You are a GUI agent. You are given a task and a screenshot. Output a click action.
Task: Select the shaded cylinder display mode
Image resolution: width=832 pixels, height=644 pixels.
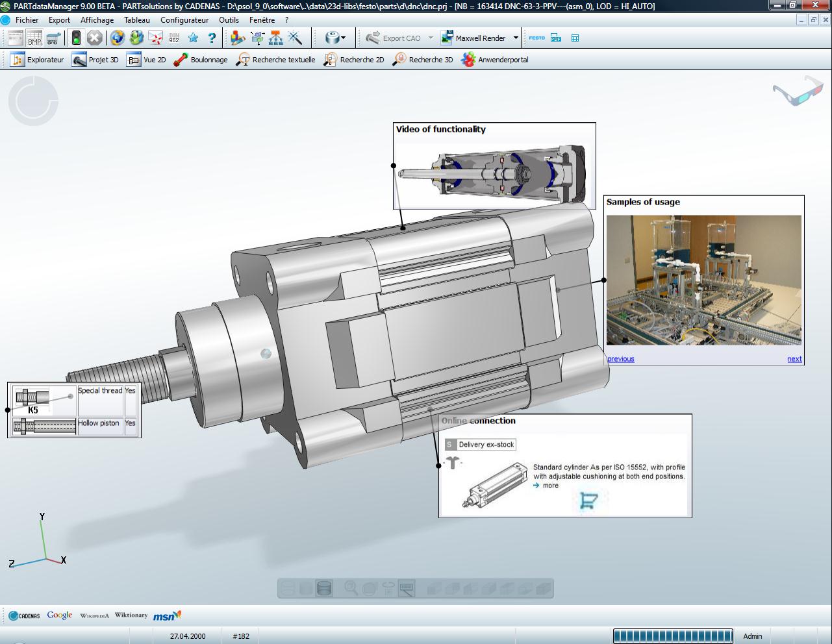click(x=324, y=588)
